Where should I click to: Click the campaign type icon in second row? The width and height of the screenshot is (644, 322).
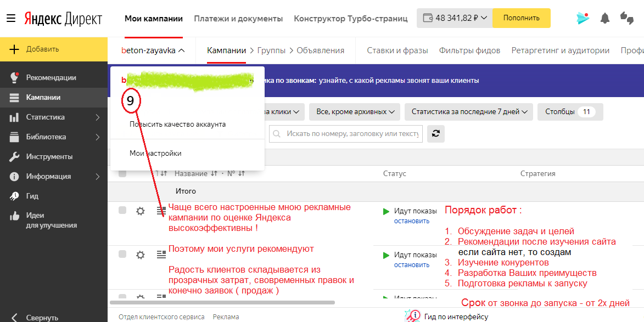pyautogui.click(x=161, y=255)
